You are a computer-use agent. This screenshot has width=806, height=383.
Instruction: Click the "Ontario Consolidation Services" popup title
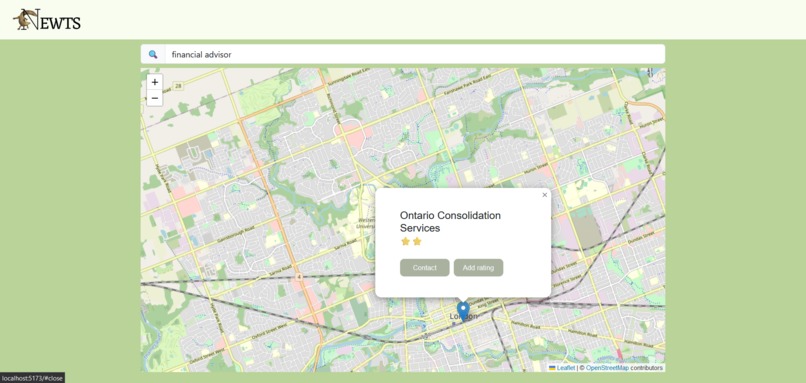click(x=450, y=222)
